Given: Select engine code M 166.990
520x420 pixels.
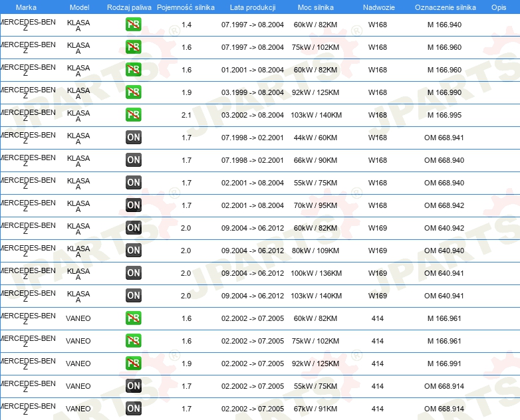Looking at the screenshot, I should tap(444, 92).
